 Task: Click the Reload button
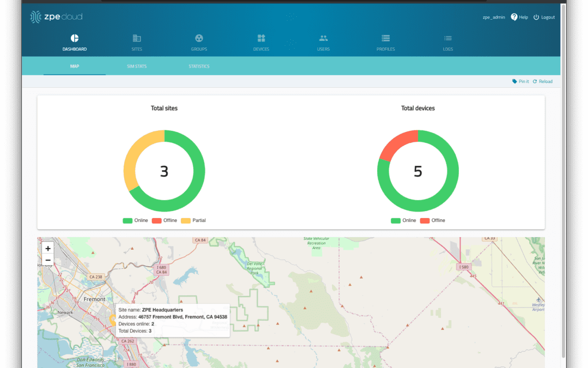(542, 81)
